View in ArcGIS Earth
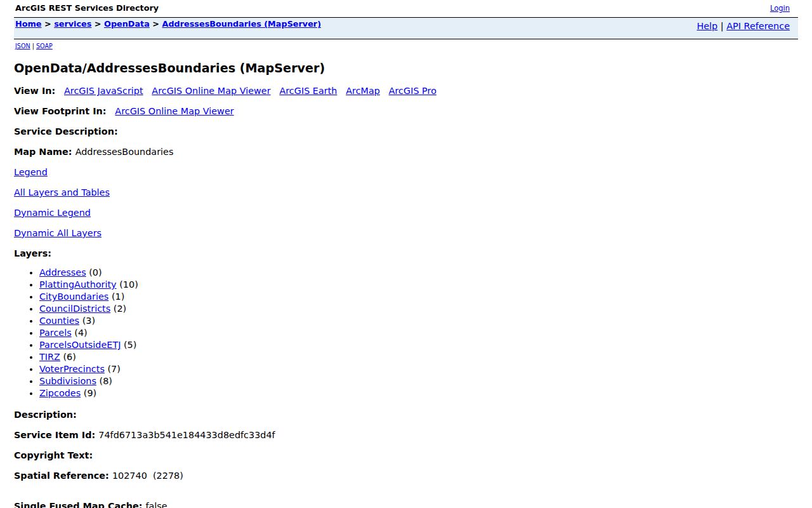The height and width of the screenshot is (508, 812). pos(308,91)
